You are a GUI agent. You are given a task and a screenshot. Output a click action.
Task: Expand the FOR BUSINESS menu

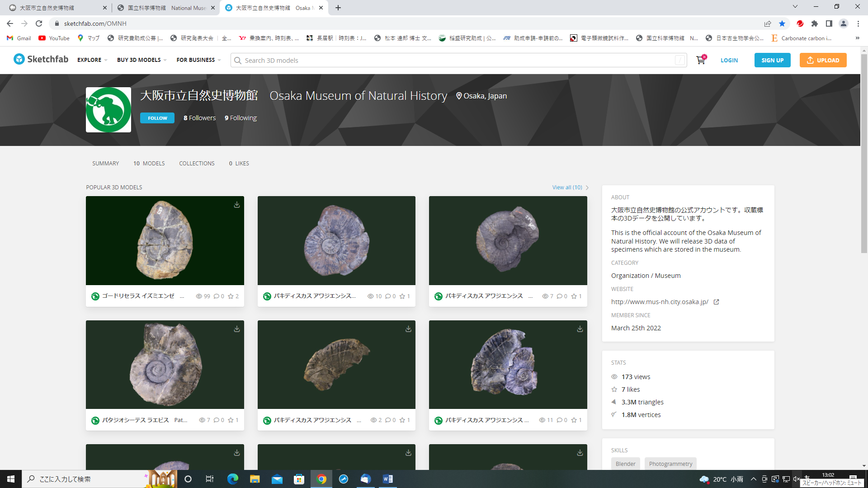[198, 60]
